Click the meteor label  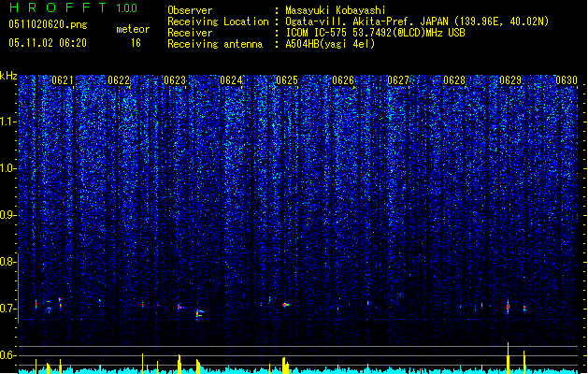133,29
